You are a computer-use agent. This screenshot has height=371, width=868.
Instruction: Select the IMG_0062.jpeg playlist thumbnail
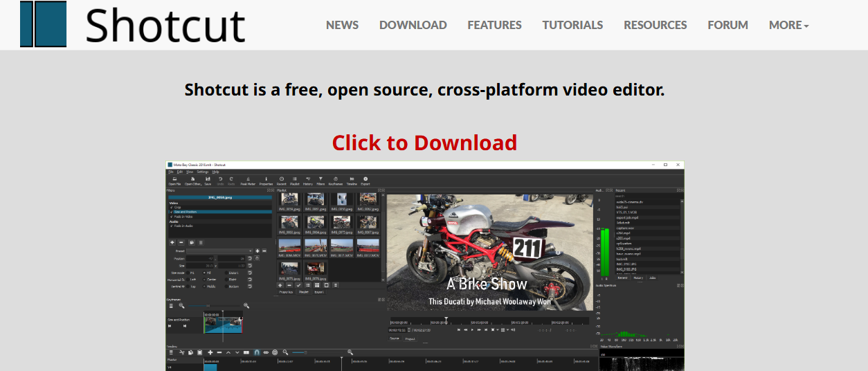tap(368, 203)
